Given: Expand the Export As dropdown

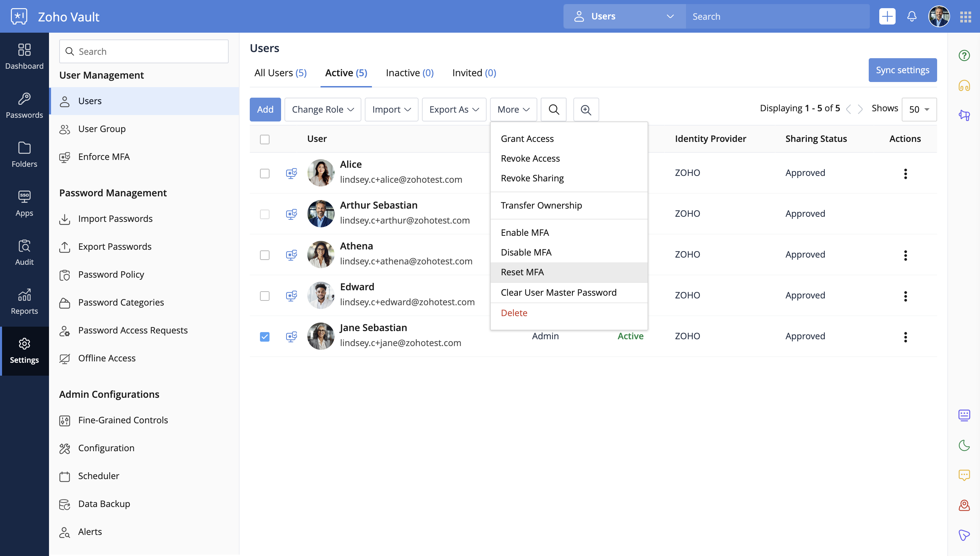Looking at the screenshot, I should click(x=454, y=110).
